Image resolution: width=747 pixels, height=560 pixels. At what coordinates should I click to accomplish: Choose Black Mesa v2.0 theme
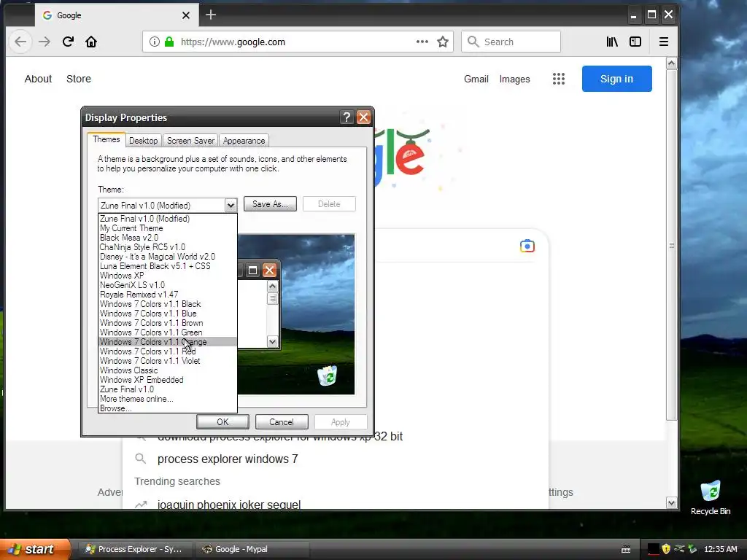pos(167,238)
